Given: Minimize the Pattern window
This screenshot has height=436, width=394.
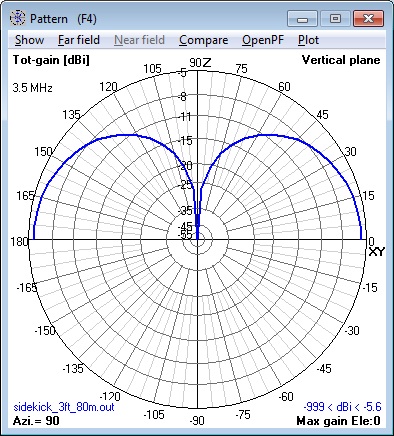Looking at the screenshot, I should click(x=302, y=19).
